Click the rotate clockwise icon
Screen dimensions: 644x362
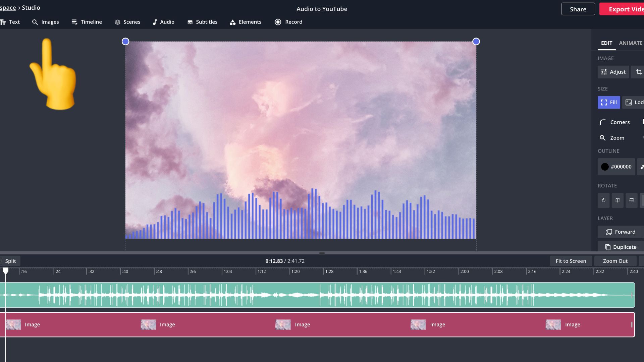pyautogui.click(x=603, y=200)
